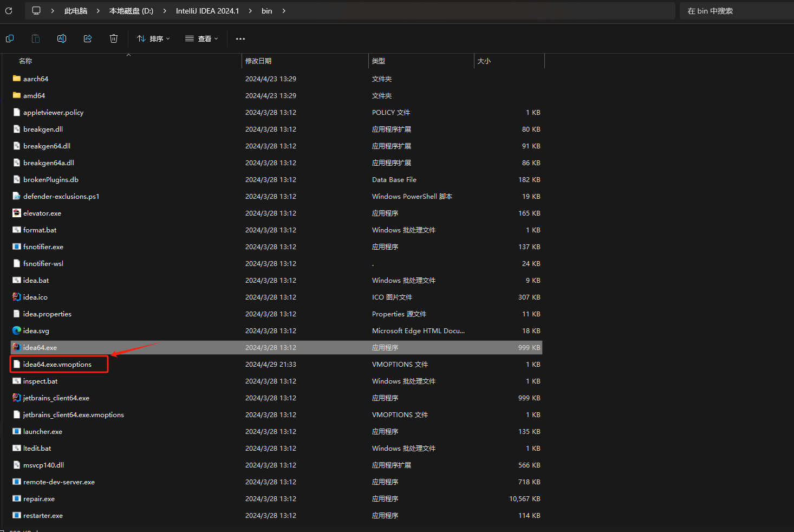Select file ltedit.bat
Viewport: 794px width, 532px height.
[x=37, y=448]
